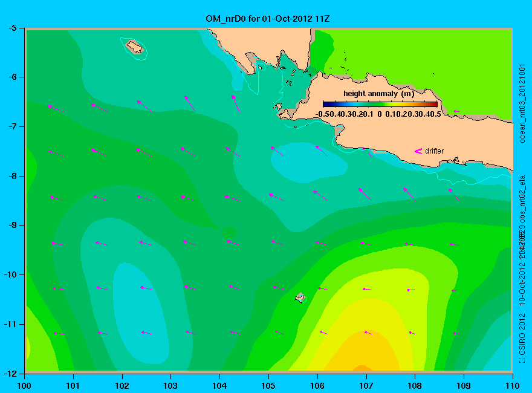This screenshot has width=532, height=393.
Task: Pick the "109" longitude axis label
Action: pyautogui.click(x=464, y=386)
